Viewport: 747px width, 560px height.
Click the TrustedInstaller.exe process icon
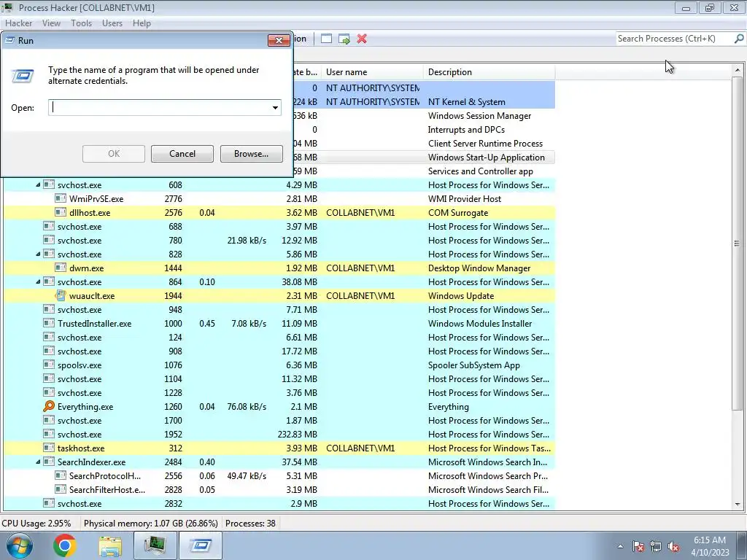coord(49,323)
